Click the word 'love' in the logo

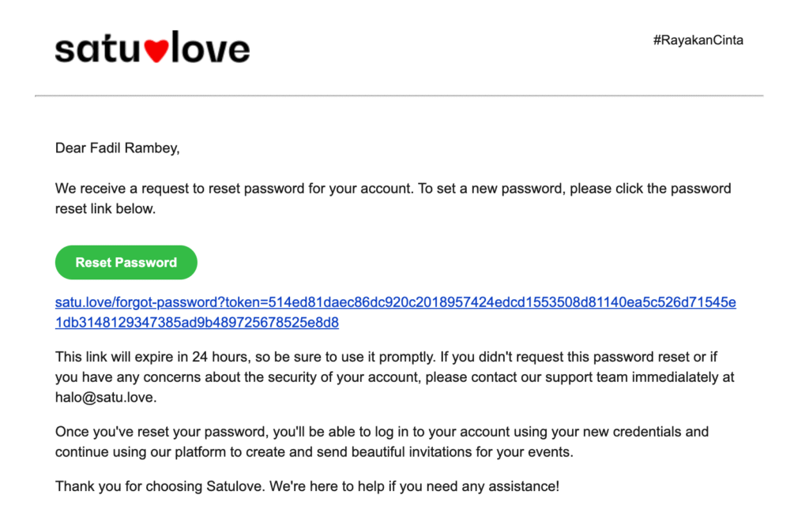(x=210, y=47)
